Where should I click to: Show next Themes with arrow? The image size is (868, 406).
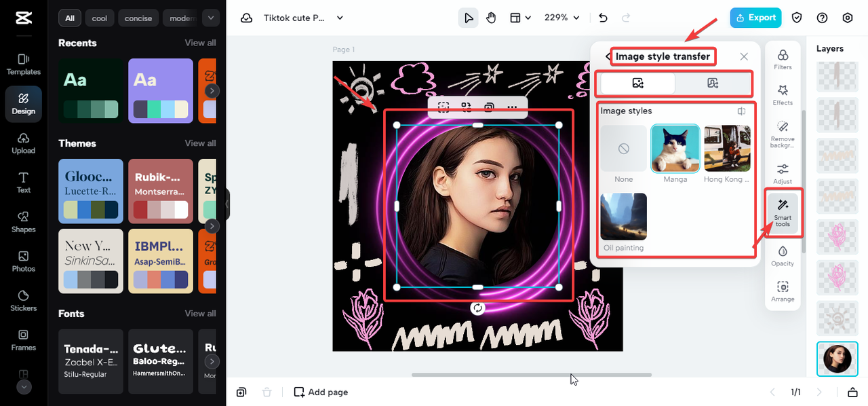pyautogui.click(x=212, y=226)
